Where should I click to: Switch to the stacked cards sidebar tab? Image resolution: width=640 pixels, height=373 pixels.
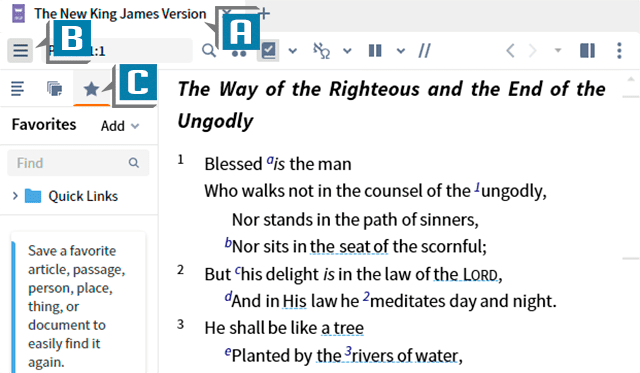54,89
